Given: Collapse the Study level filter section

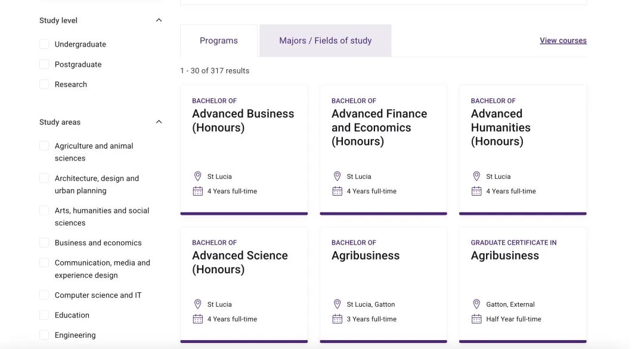Looking at the screenshot, I should click(x=159, y=20).
